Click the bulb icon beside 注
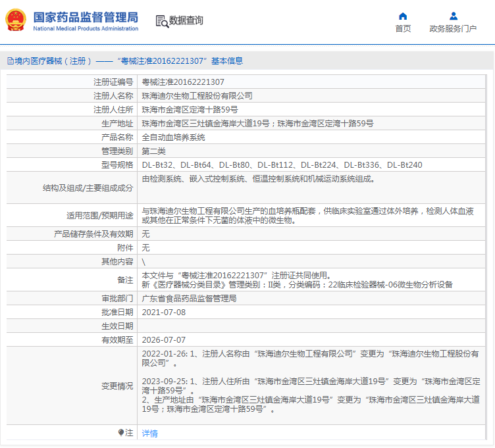The width and height of the screenshot is (495, 448). (120, 433)
